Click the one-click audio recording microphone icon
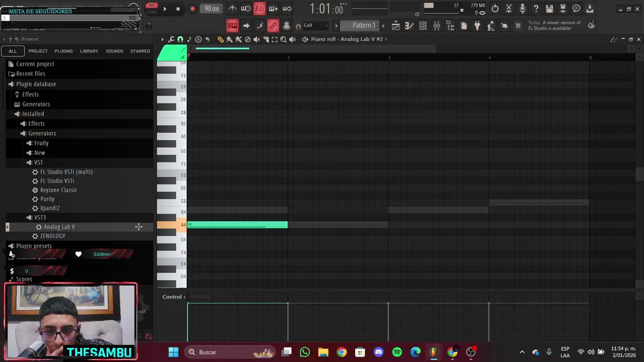 click(x=522, y=9)
